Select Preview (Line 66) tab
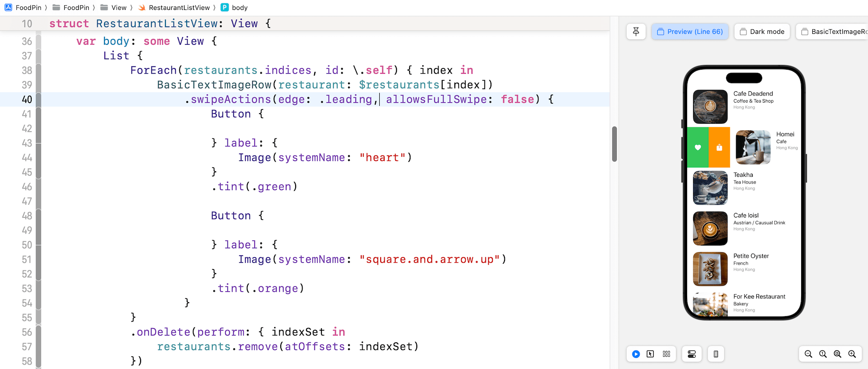868x369 pixels. 690,32
